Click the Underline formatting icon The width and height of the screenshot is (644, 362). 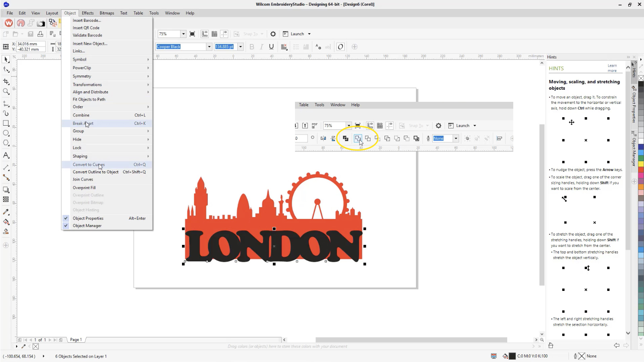[x=271, y=46]
